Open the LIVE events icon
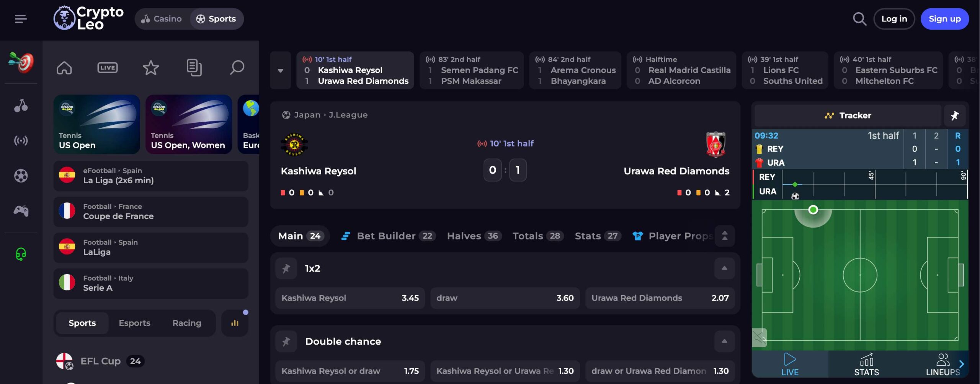Viewport: 980px width, 384px height. point(108,68)
